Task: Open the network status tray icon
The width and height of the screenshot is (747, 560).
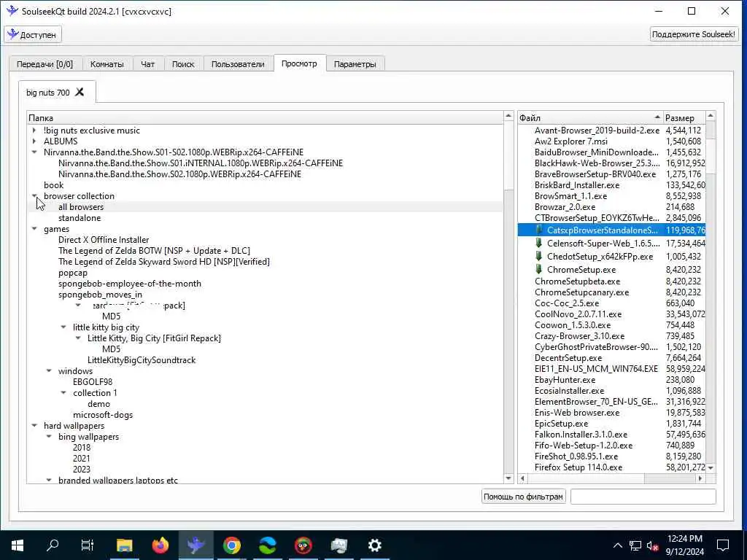Action: [x=635, y=545]
